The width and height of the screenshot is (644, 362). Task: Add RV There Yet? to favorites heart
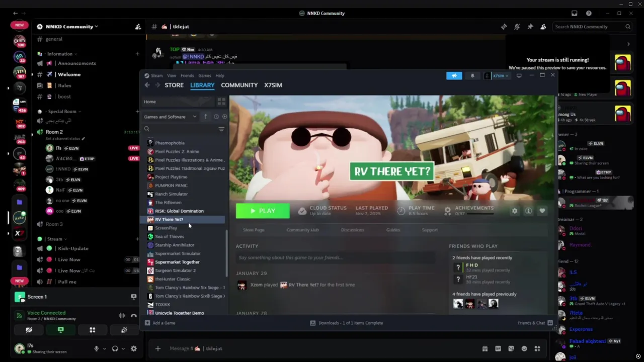point(542,211)
